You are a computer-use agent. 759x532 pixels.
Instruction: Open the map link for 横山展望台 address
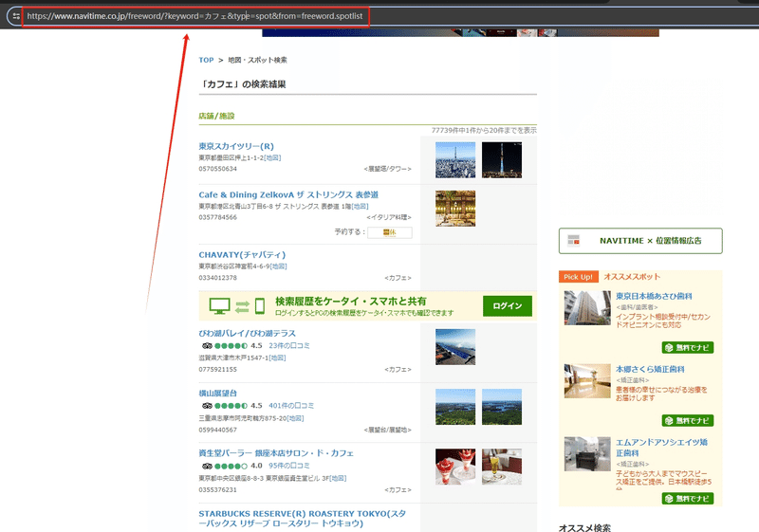coord(295,418)
